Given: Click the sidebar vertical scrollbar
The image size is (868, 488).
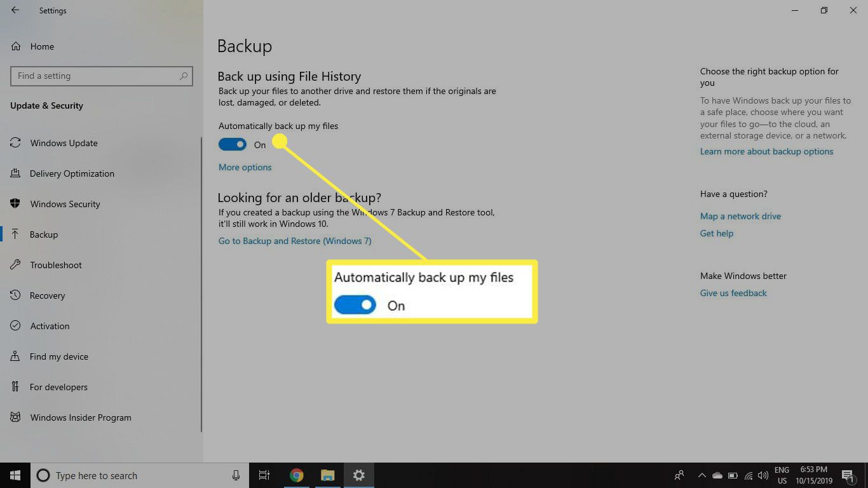Looking at the screenshot, I should [201, 285].
